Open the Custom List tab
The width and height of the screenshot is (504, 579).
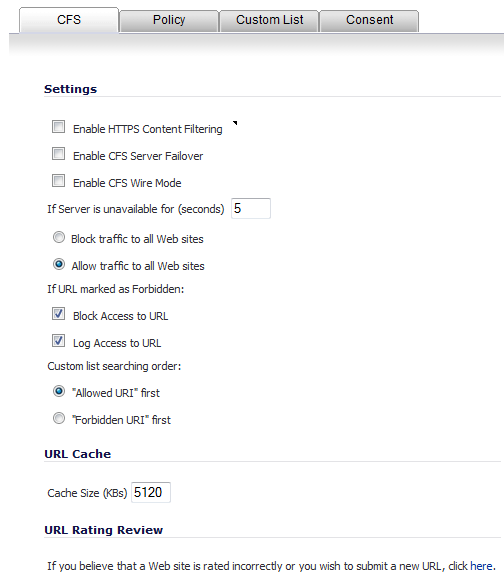click(x=270, y=21)
